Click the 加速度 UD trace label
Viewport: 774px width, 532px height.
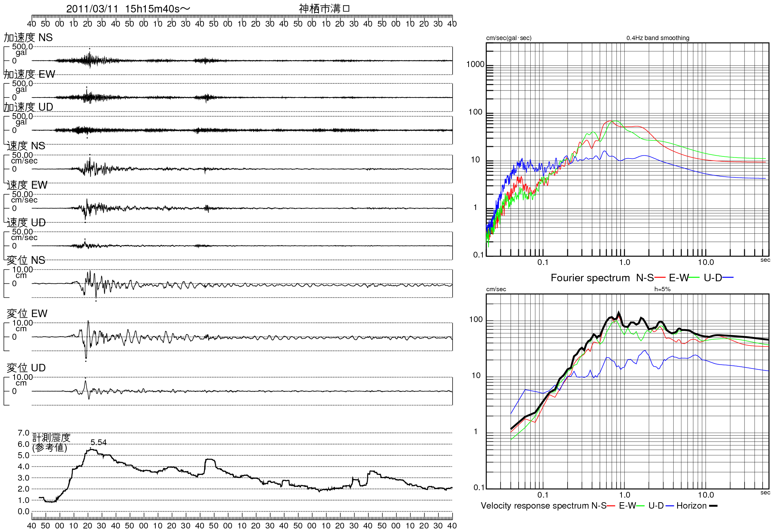coord(28,107)
